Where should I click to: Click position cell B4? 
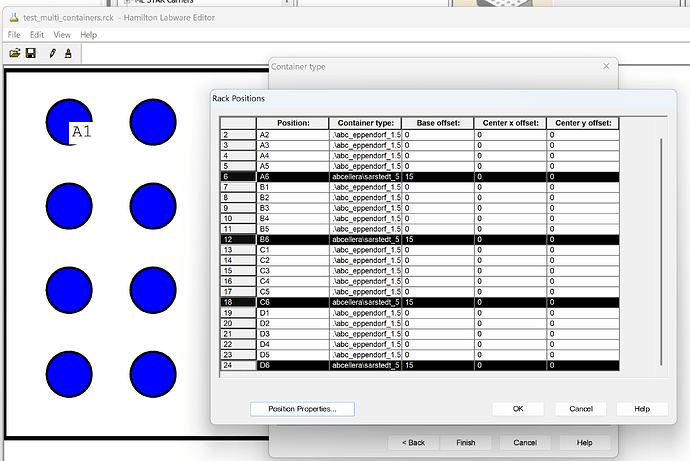tap(293, 219)
